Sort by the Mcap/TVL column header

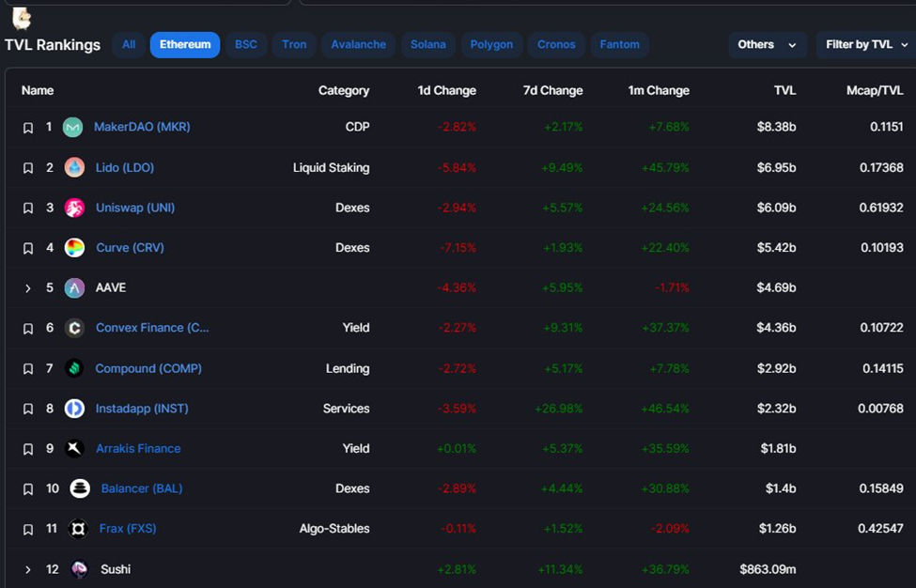875,90
